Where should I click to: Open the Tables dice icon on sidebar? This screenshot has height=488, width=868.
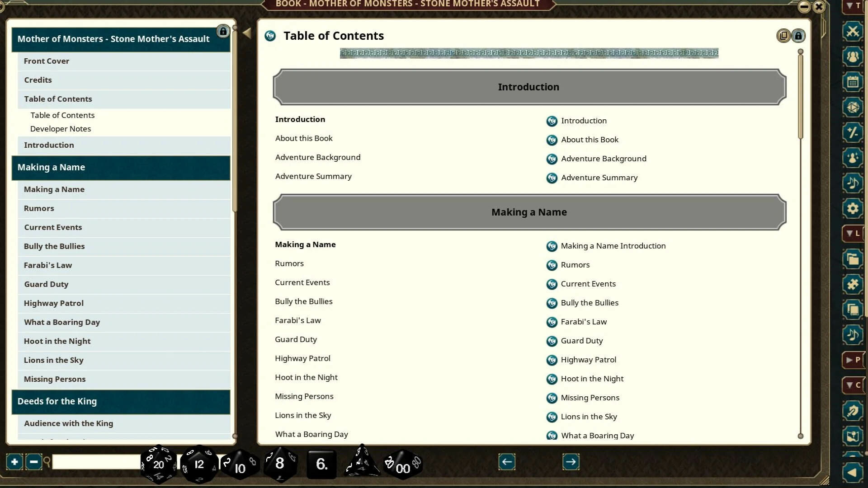(852, 108)
